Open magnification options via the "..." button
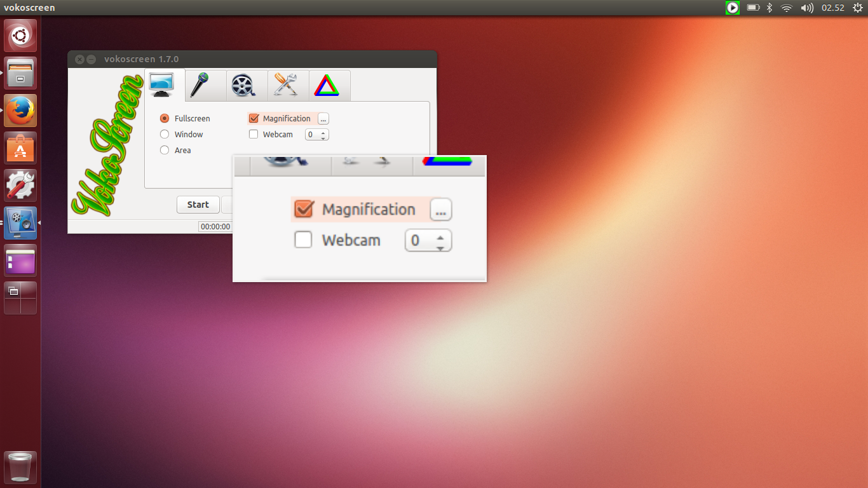The width and height of the screenshot is (868, 488). (x=323, y=119)
